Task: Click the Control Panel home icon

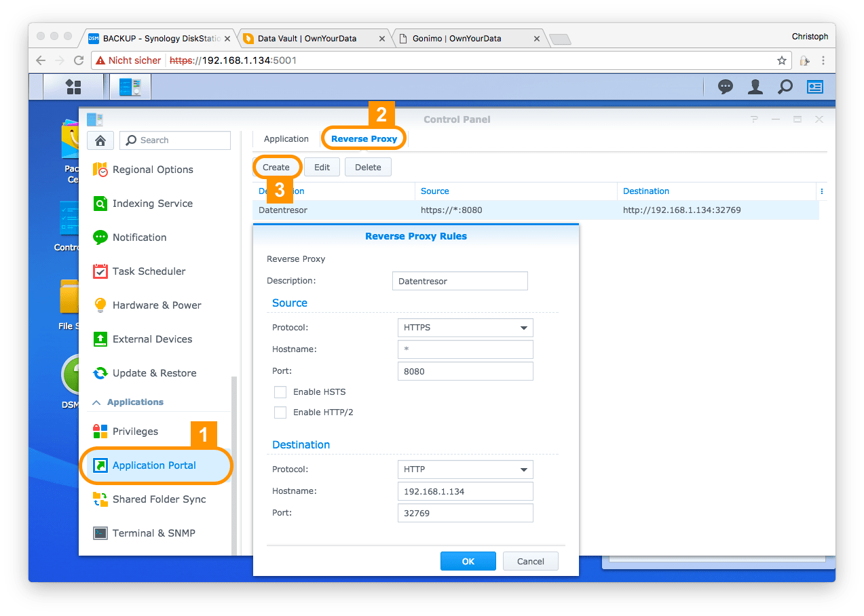Action: click(100, 140)
